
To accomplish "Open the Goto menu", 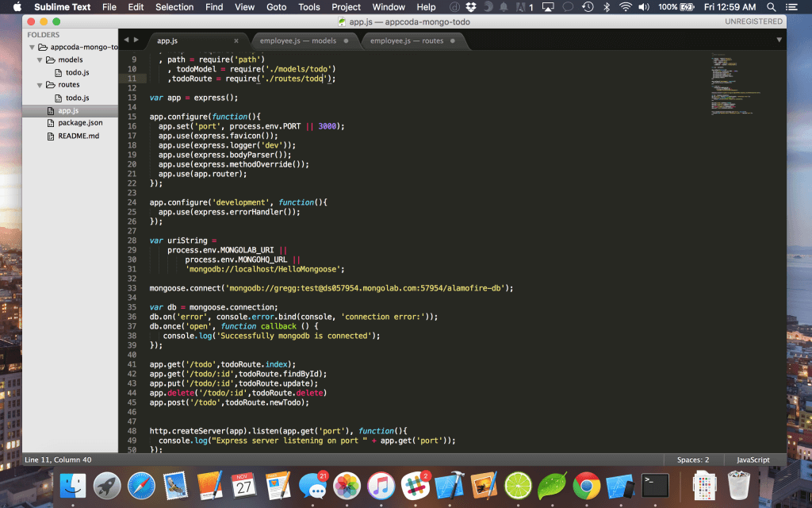I will point(277,6).
